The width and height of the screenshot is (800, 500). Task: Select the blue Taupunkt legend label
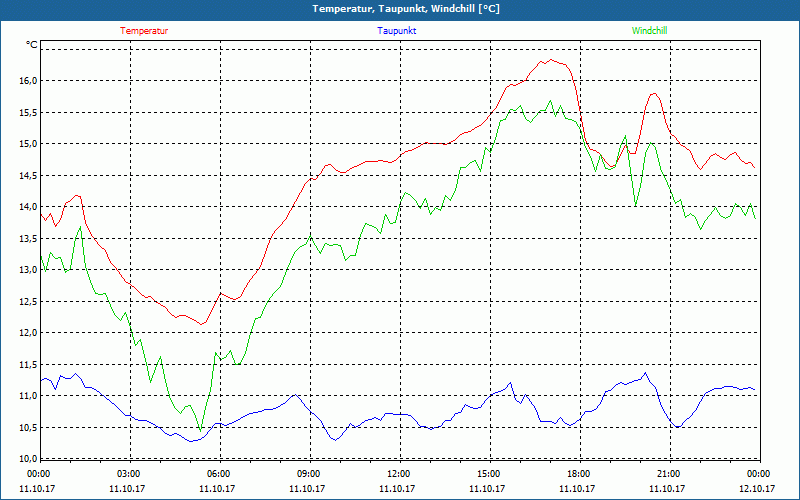coord(396,31)
